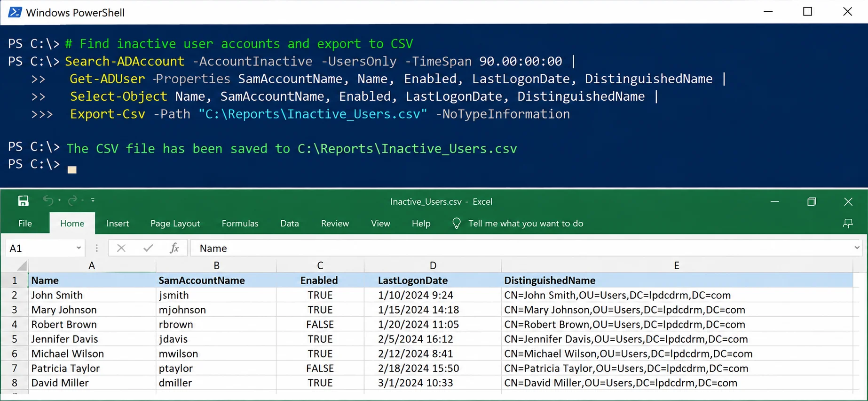Select the Home ribbon tab

[72, 224]
